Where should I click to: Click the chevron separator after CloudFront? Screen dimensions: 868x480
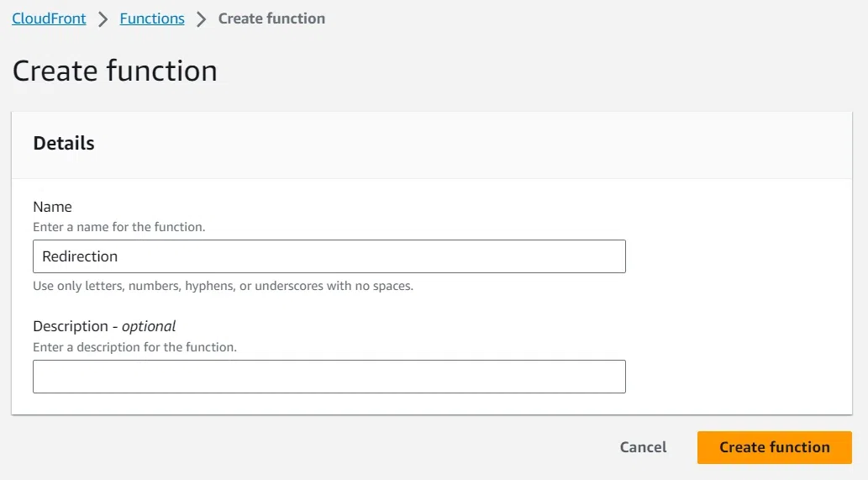point(103,18)
